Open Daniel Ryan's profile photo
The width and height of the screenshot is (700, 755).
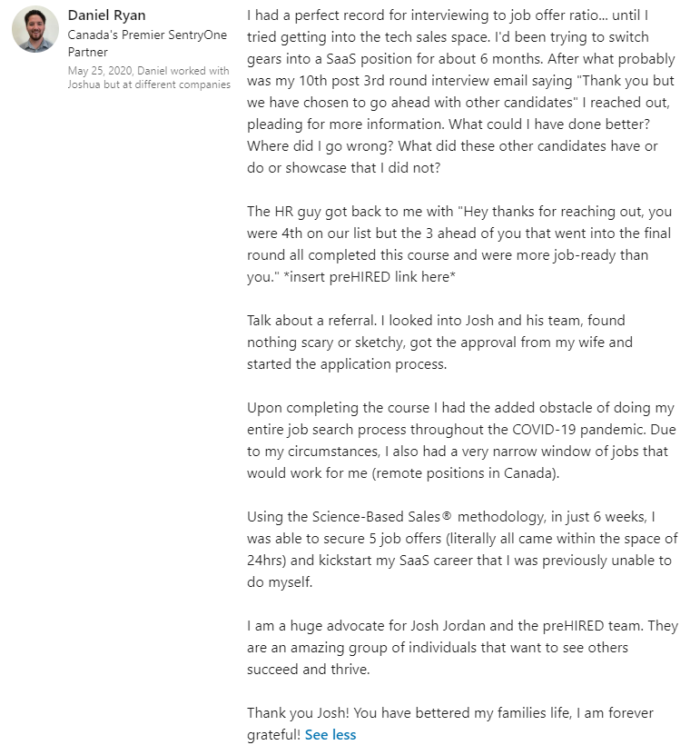click(35, 29)
